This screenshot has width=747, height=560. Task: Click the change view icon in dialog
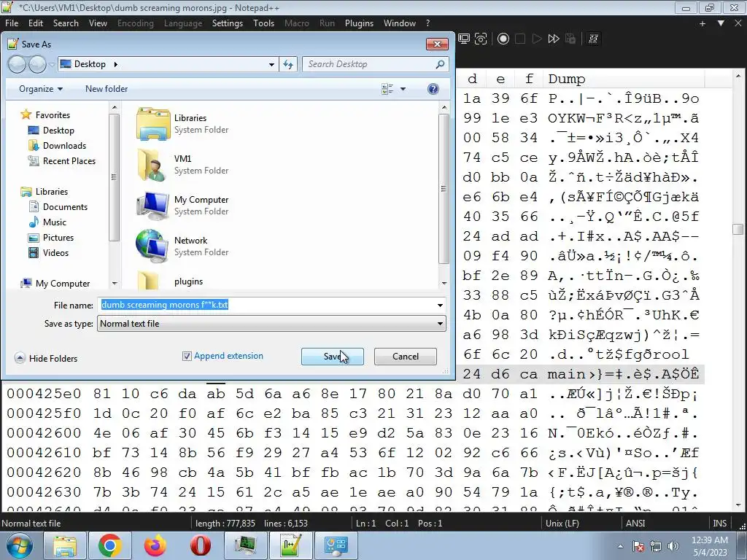pyautogui.click(x=387, y=89)
